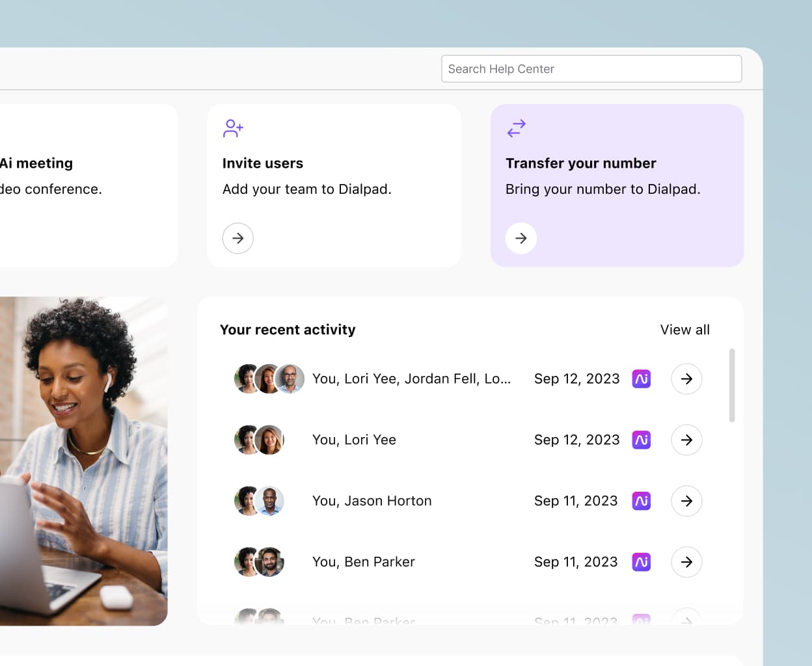This screenshot has height=666, width=812.
Task: Open first Ben Parker activity arrow button
Action: [x=686, y=562]
